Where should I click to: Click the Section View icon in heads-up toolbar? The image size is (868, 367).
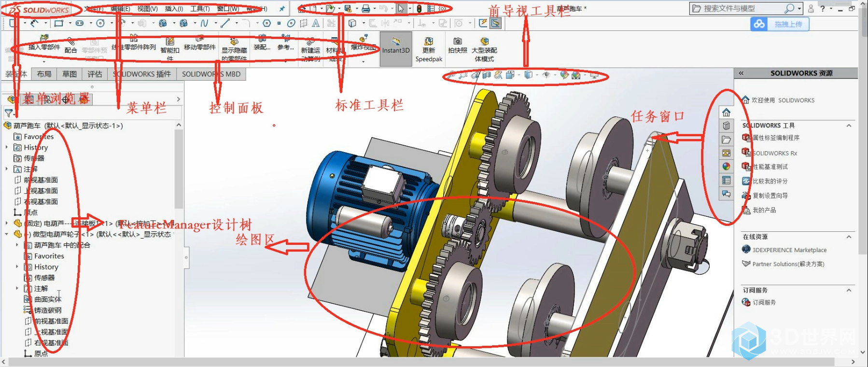(487, 75)
